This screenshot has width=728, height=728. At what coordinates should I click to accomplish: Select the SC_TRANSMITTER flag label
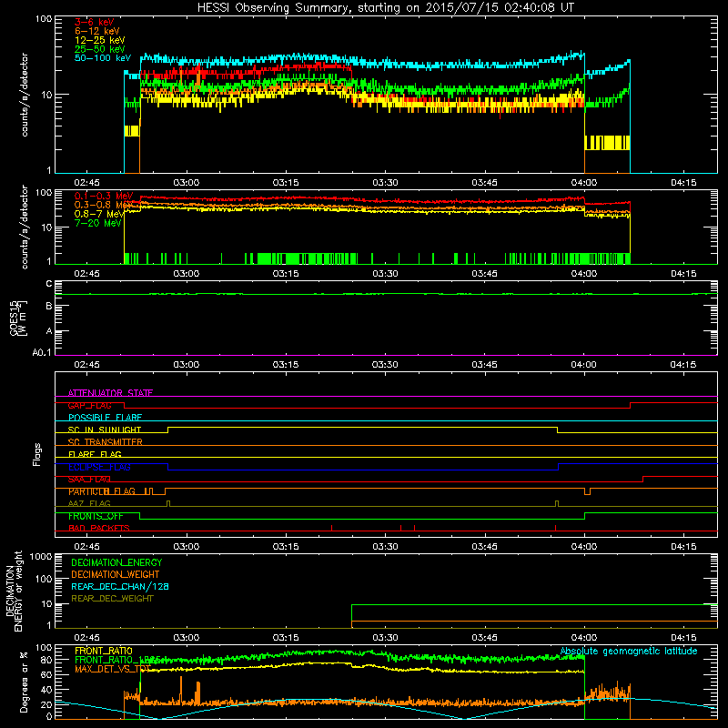[105, 442]
